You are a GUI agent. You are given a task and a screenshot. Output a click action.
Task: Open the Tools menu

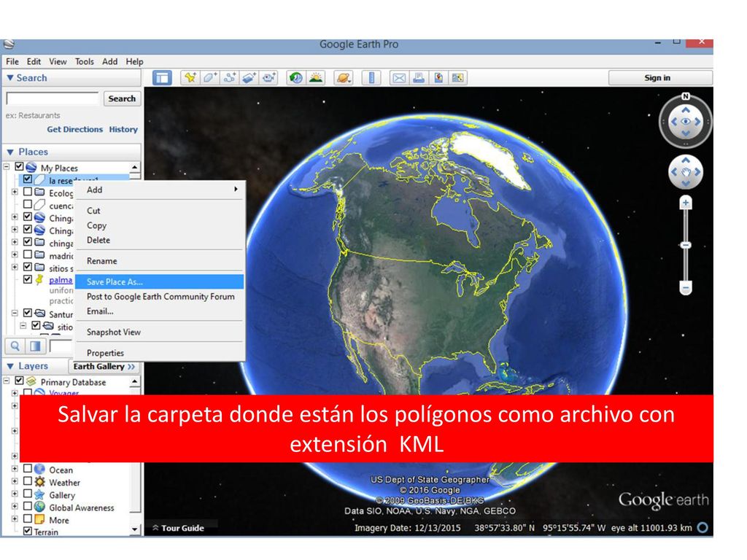85,61
